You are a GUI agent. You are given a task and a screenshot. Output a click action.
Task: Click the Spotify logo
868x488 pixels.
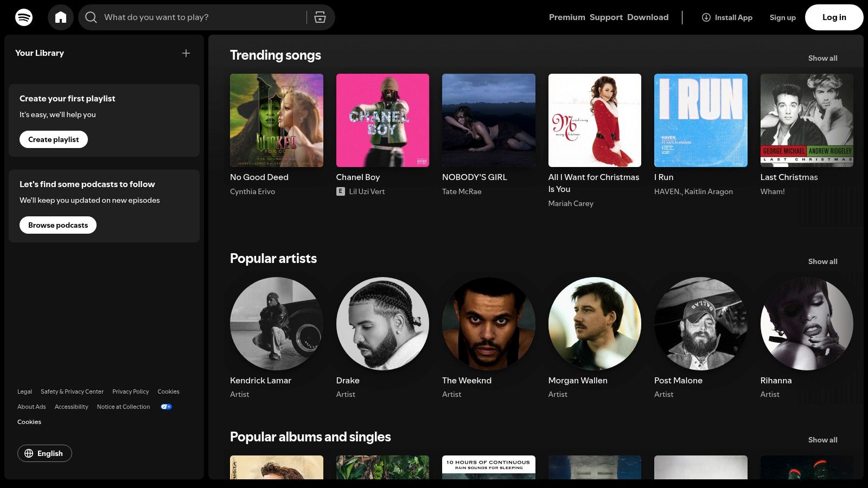click(22, 17)
